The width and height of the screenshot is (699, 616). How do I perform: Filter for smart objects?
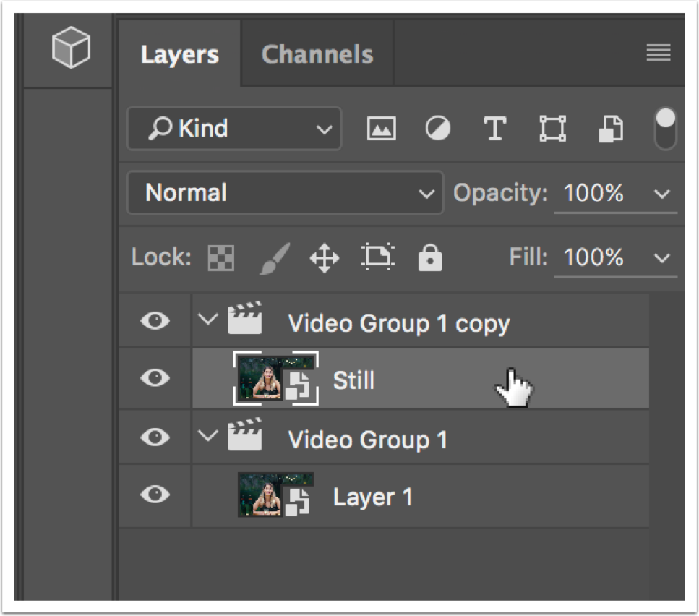(610, 129)
